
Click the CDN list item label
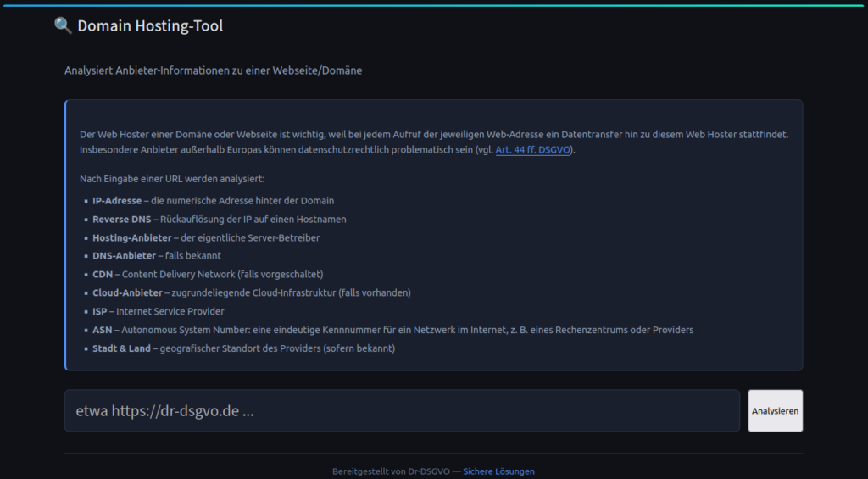point(103,275)
